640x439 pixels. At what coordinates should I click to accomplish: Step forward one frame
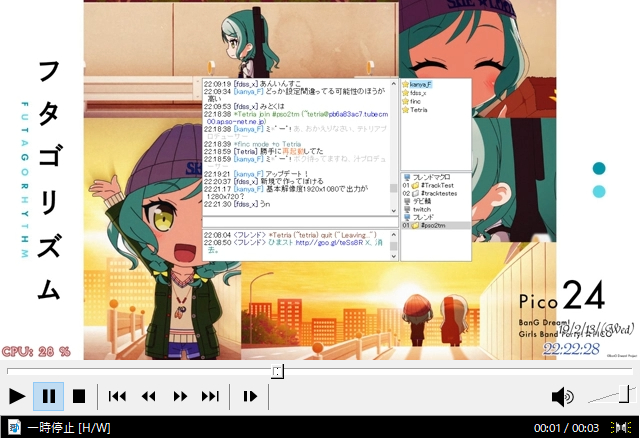point(250,396)
